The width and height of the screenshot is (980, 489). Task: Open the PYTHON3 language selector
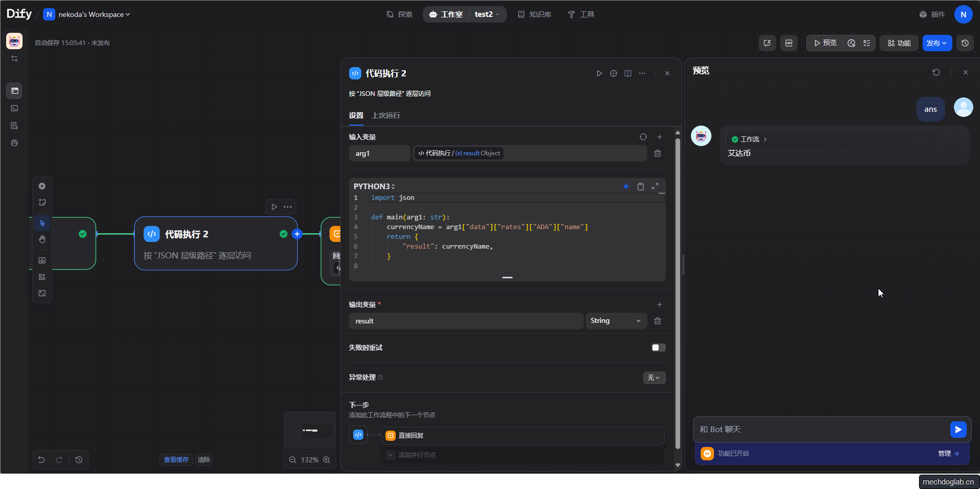(374, 187)
